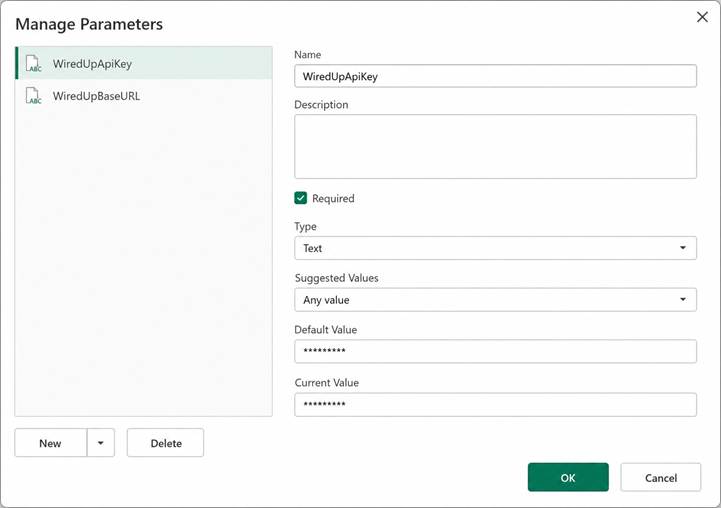Open the Type dropdown showing Text
The image size is (721, 508).
495,248
